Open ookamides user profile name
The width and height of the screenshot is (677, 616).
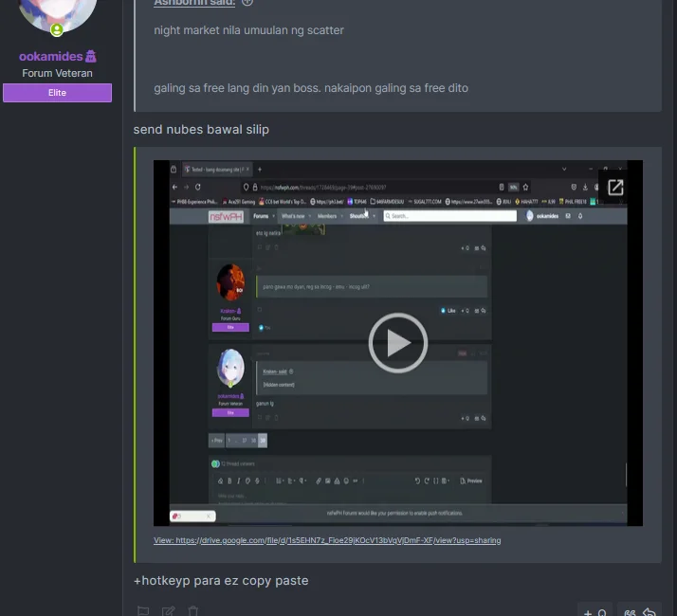[50, 57]
